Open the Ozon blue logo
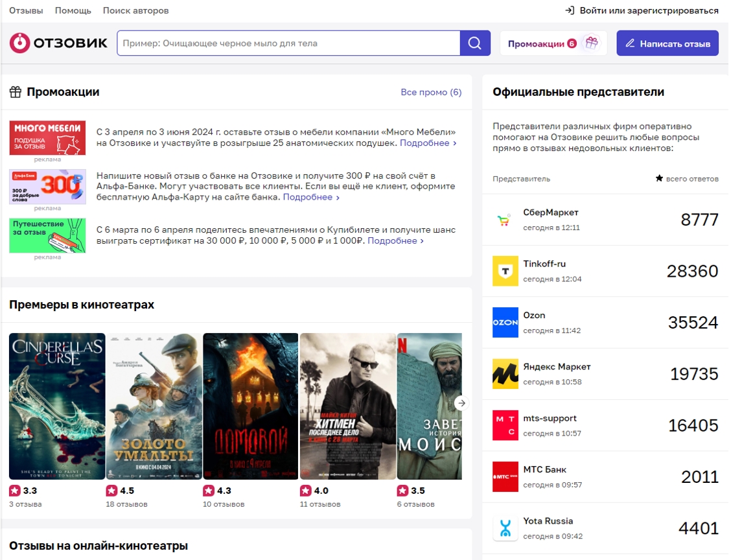Image resolution: width=731 pixels, height=560 pixels. point(505,322)
